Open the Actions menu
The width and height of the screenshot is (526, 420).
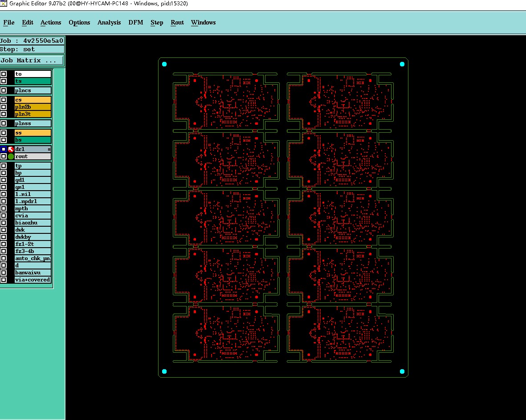coord(51,22)
